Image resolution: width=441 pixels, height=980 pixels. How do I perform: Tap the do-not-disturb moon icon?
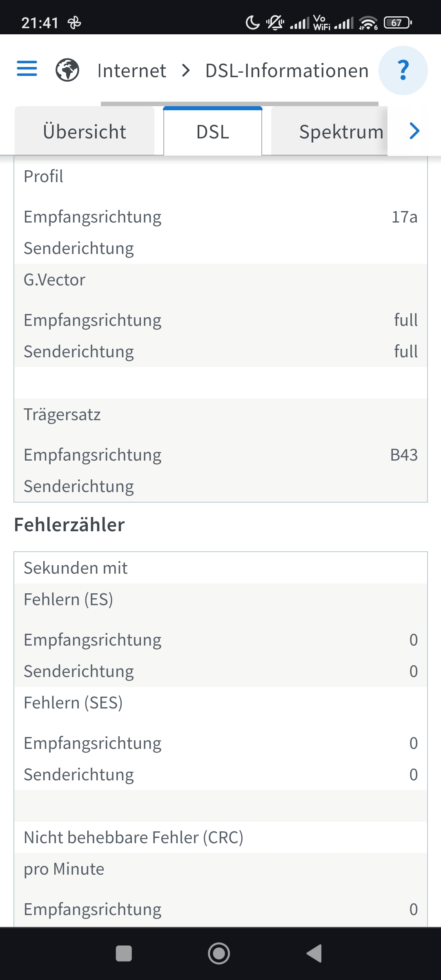tap(252, 23)
